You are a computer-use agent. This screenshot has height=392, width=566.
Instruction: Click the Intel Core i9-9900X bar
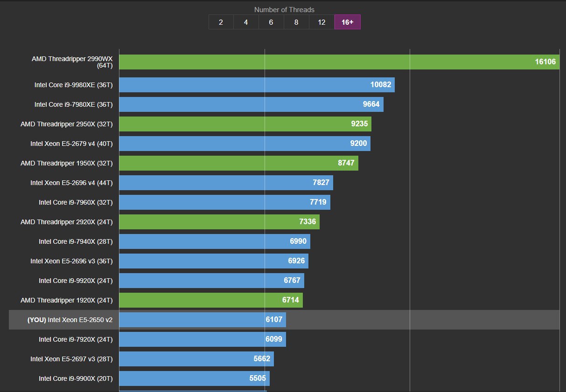click(x=195, y=378)
